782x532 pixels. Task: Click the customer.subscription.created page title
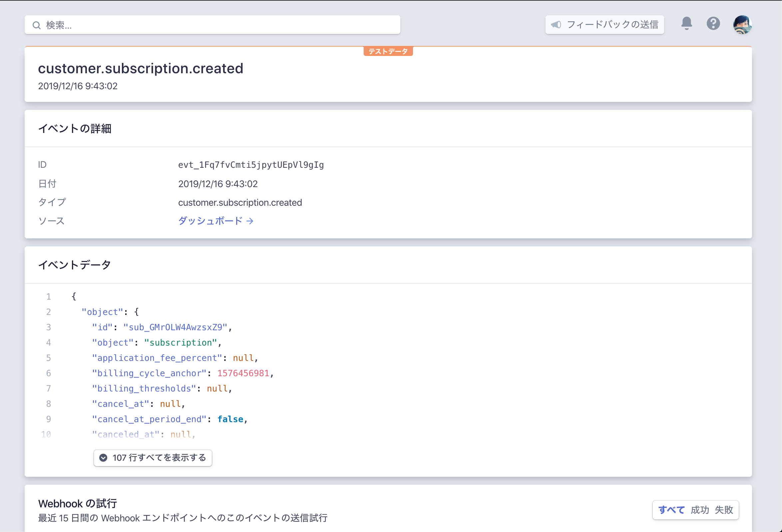coord(140,69)
